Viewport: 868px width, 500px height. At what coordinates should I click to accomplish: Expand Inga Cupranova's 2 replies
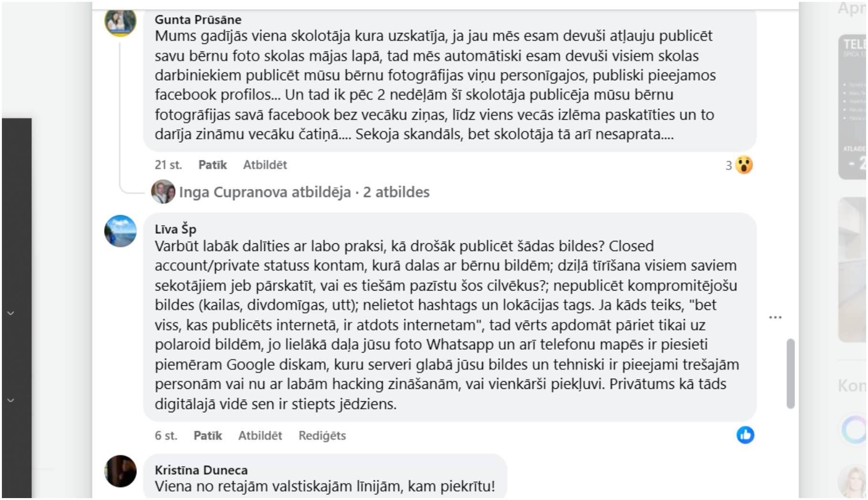304,192
